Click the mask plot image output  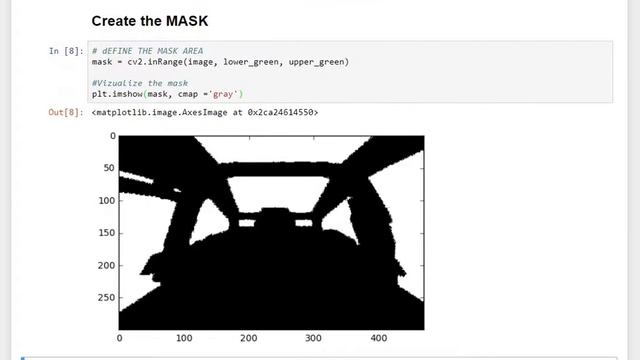point(271,233)
